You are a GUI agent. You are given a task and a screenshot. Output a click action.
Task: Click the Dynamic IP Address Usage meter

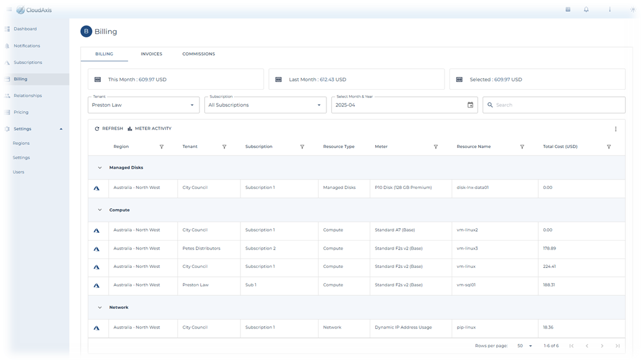404,327
